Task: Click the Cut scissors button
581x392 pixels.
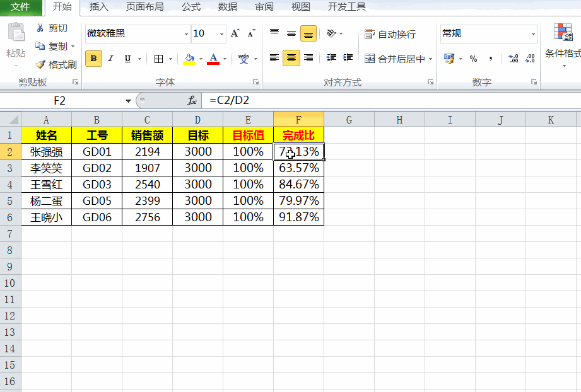Action: 52,28
